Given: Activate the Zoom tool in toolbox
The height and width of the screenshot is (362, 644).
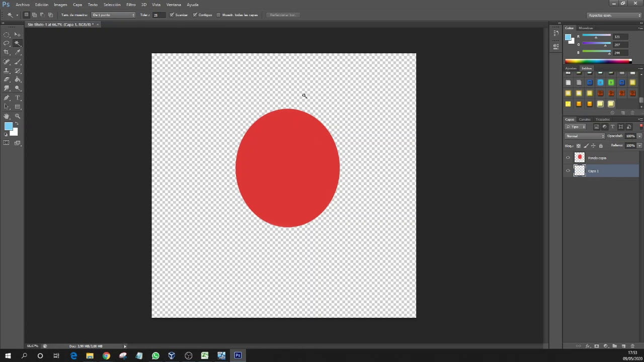Looking at the screenshot, I should 18,116.
